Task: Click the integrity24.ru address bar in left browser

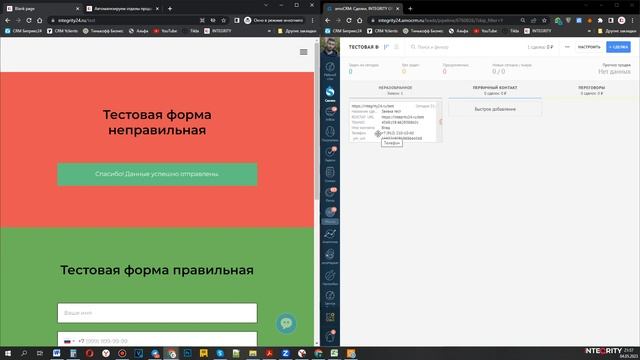Action: (122, 20)
